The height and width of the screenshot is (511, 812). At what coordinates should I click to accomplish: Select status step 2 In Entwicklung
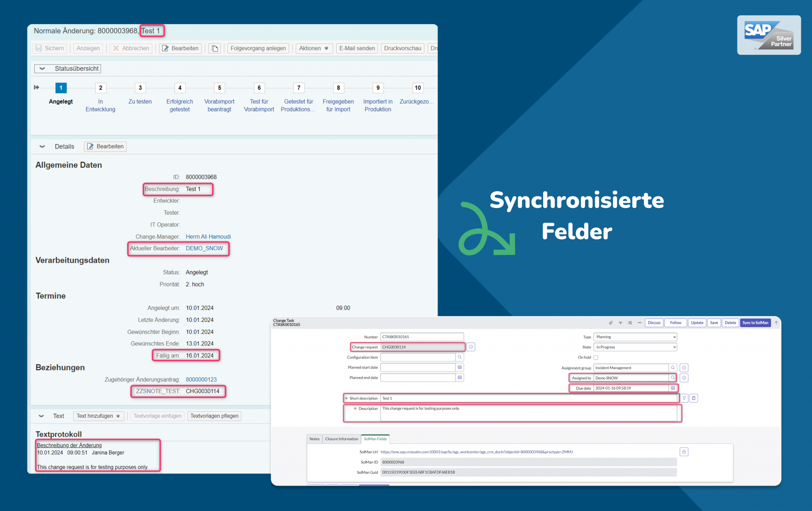coord(100,88)
